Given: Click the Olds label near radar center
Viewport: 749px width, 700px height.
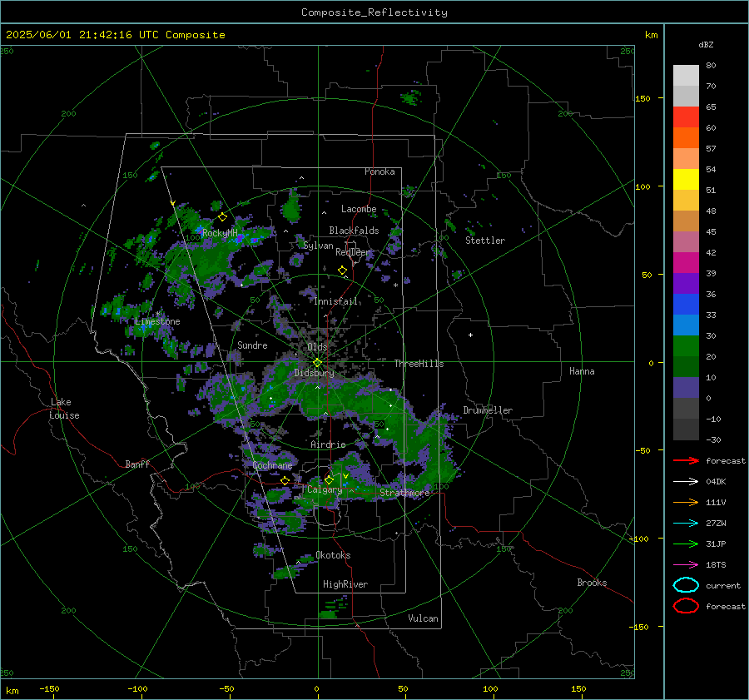Looking at the screenshot, I should 317,347.
